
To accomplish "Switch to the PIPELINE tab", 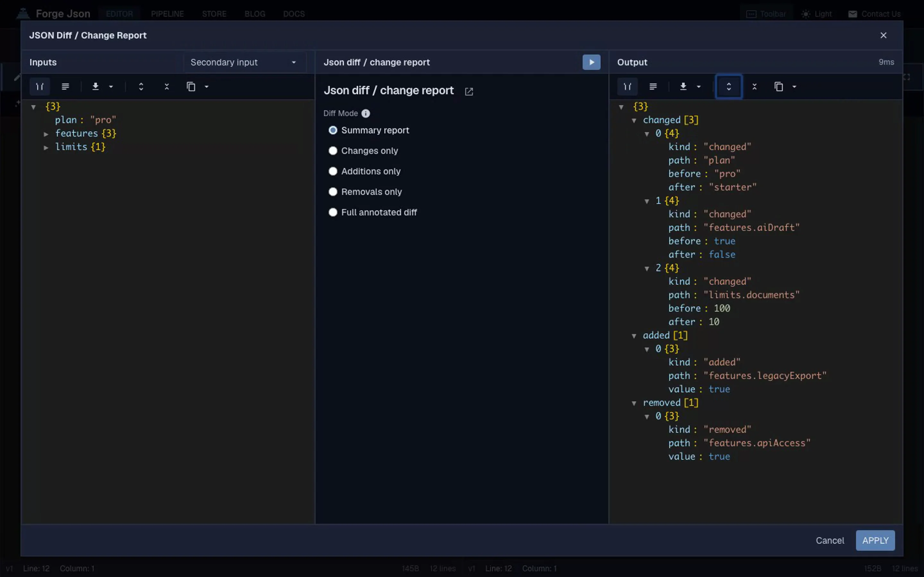I will 167,14.
